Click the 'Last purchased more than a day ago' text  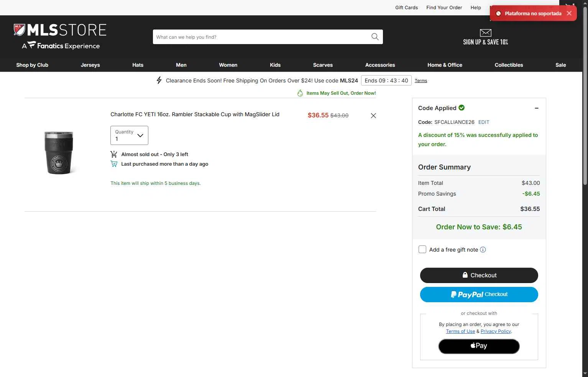point(165,164)
